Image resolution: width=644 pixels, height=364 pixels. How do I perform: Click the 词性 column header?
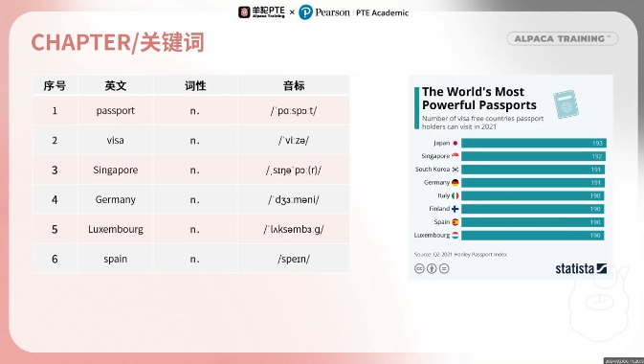coord(195,85)
